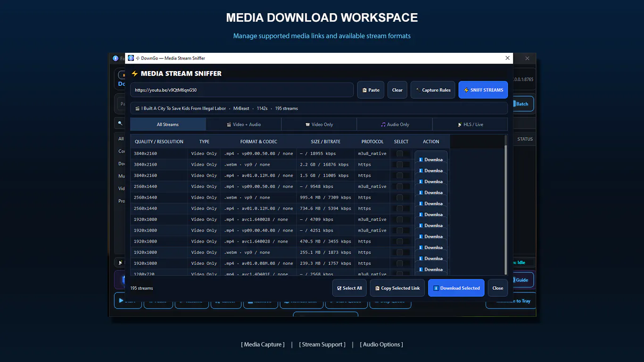The height and width of the screenshot is (362, 644).
Task: Click the PROTOCOL column header
Action: [x=372, y=141]
